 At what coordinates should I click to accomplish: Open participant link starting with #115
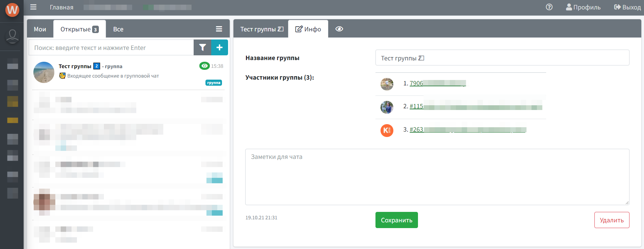coord(416,106)
